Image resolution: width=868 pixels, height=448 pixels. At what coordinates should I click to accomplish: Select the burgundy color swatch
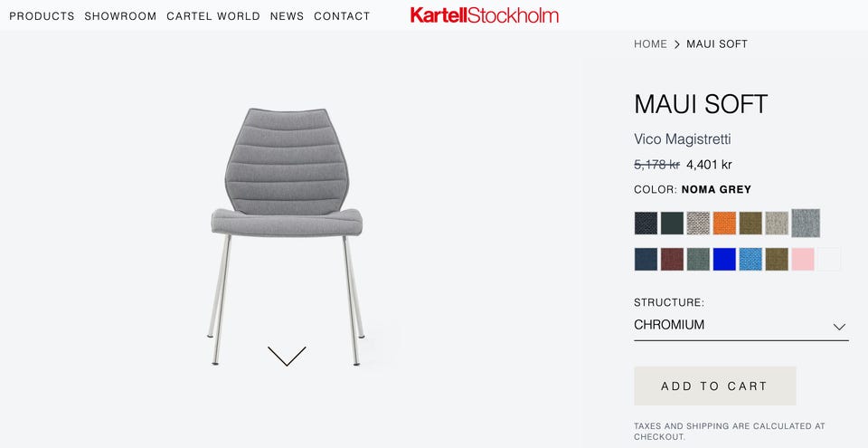(672, 259)
